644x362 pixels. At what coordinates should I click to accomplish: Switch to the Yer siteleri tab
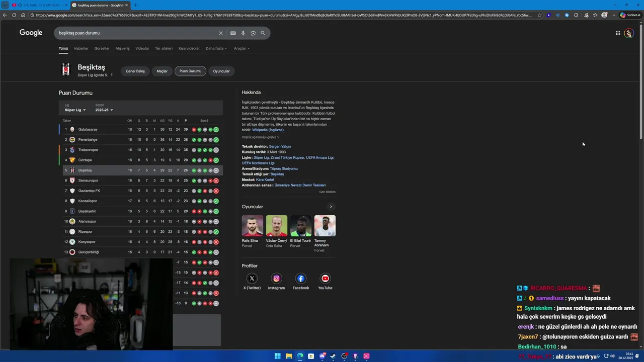click(x=164, y=48)
